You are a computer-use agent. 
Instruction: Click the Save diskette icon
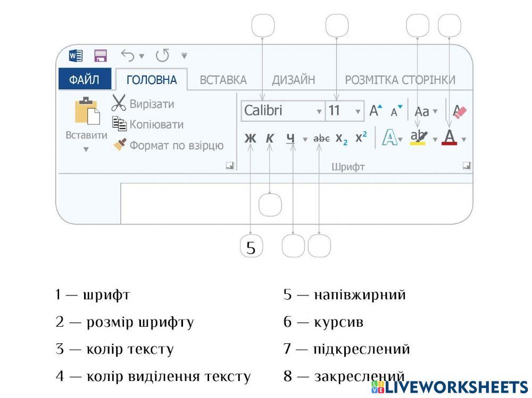pyautogui.click(x=101, y=55)
